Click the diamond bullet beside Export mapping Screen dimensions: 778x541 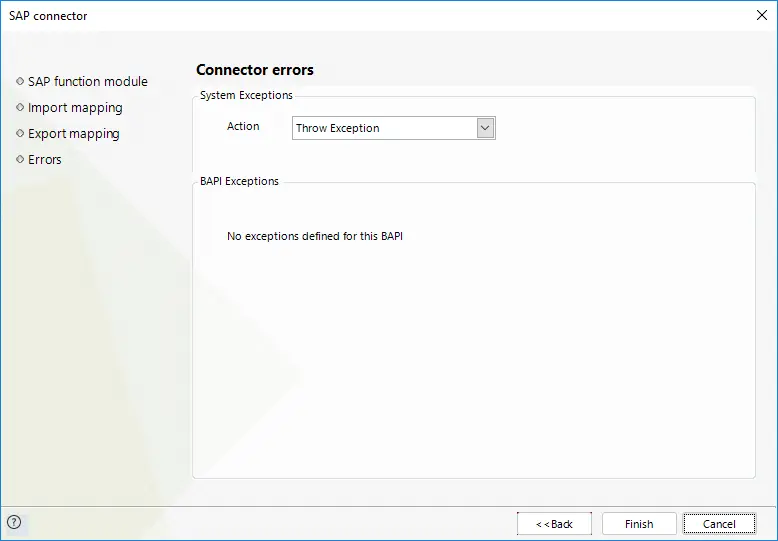coord(20,133)
